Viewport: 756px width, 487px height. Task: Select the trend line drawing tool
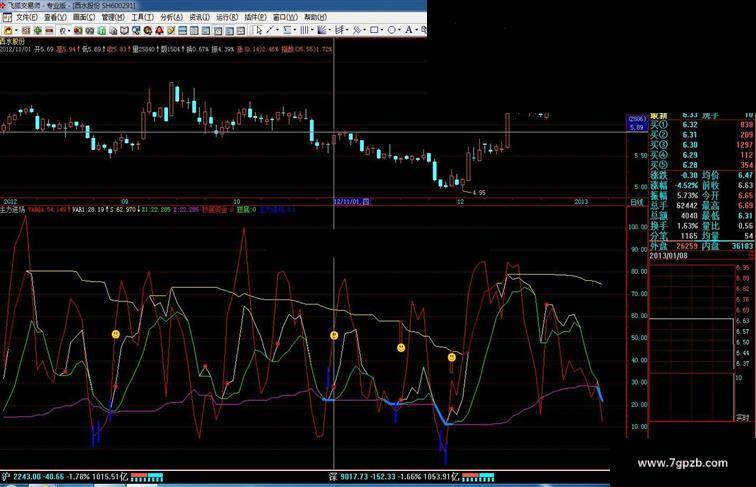click(270, 30)
